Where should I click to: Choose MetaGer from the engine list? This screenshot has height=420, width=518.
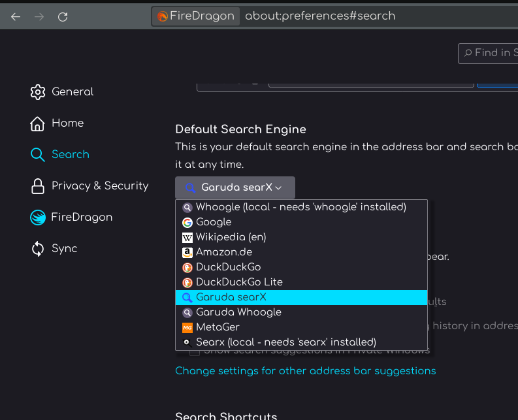[x=301, y=327]
